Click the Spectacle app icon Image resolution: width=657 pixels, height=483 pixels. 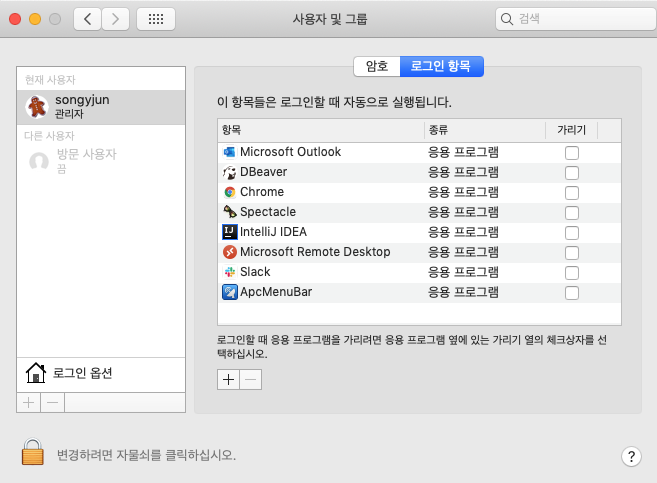[229, 212]
